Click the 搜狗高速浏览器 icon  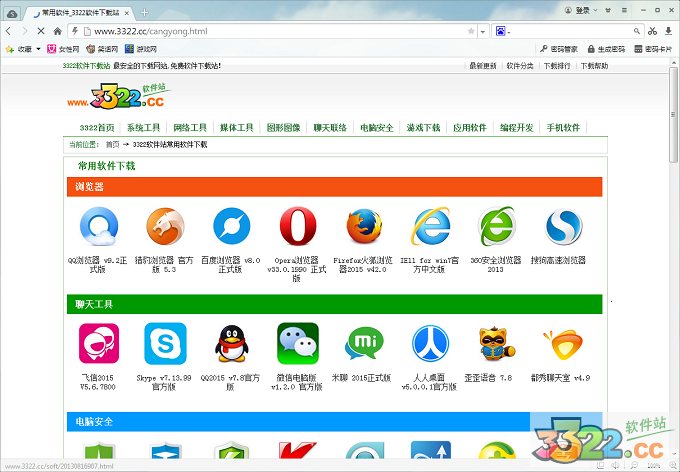click(x=563, y=226)
